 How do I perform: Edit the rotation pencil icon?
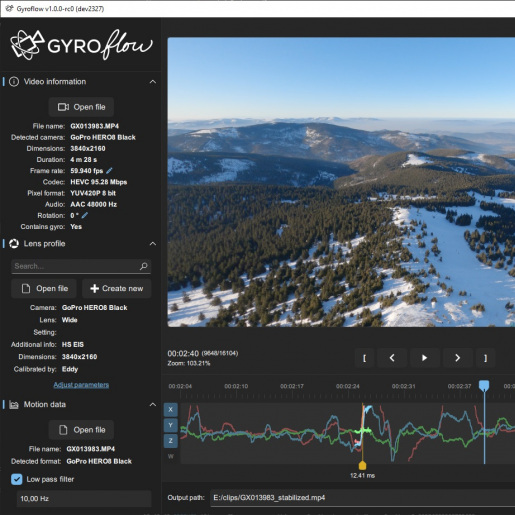(x=85, y=215)
